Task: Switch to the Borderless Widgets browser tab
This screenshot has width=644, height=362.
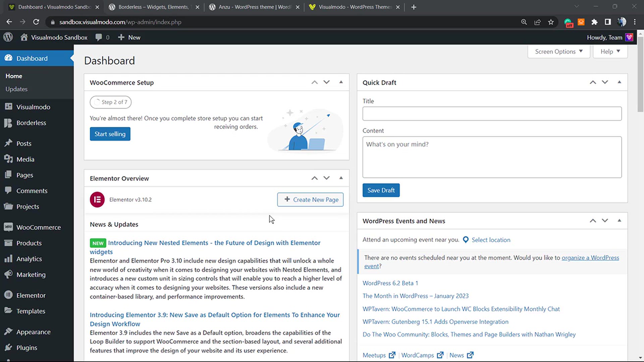Action: tap(154, 7)
